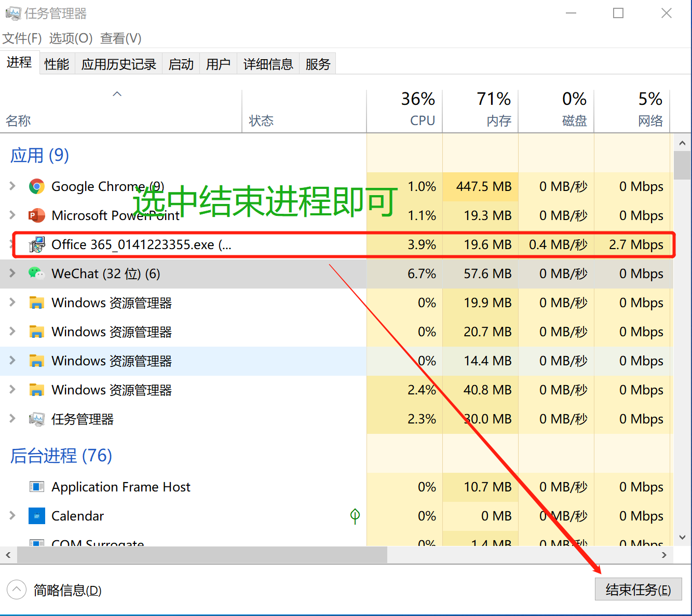Sort by the 名称 column header

click(121, 111)
